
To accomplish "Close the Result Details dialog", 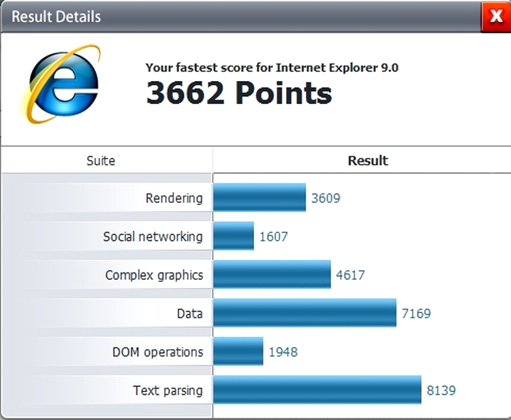I will pos(496,16).
